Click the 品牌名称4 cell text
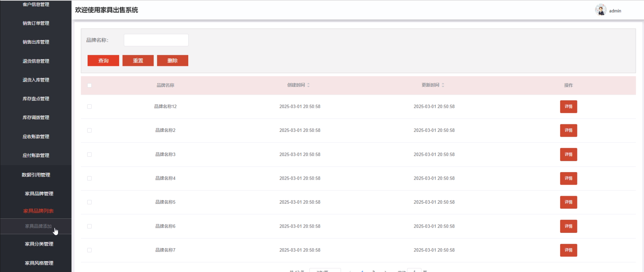Image resolution: width=644 pixels, height=272 pixels. pos(165,178)
